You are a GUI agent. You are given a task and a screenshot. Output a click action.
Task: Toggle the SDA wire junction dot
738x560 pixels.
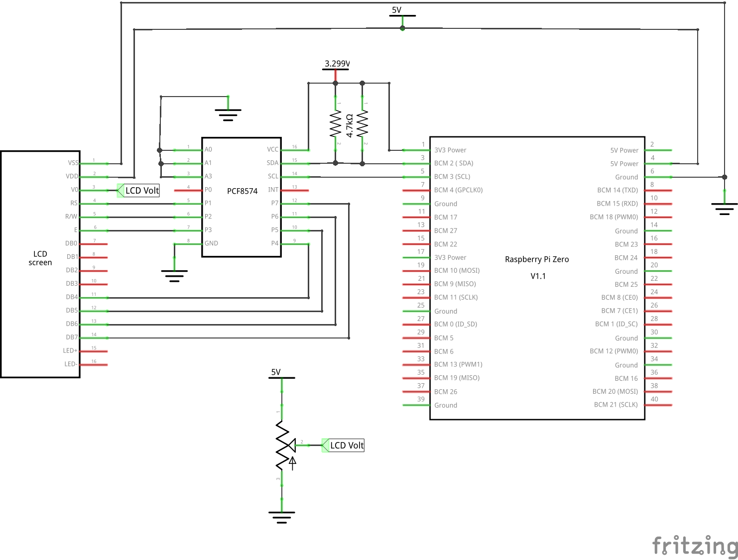pos(336,162)
